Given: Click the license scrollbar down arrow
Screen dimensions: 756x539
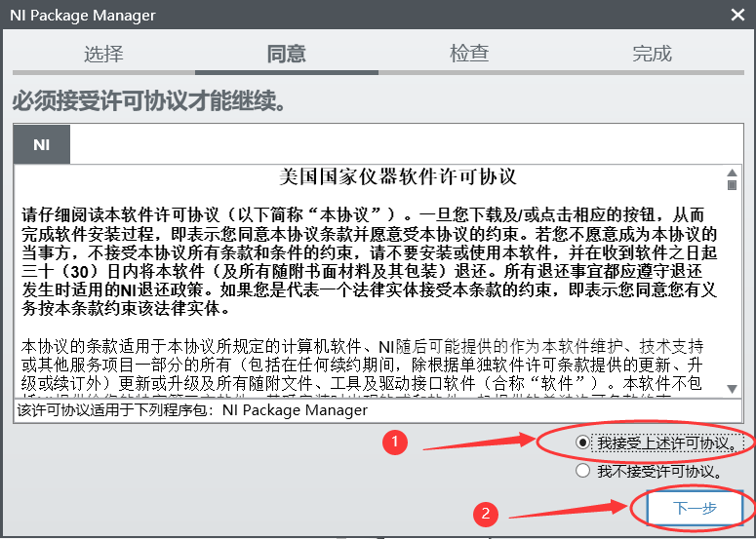Looking at the screenshot, I should click(732, 389).
